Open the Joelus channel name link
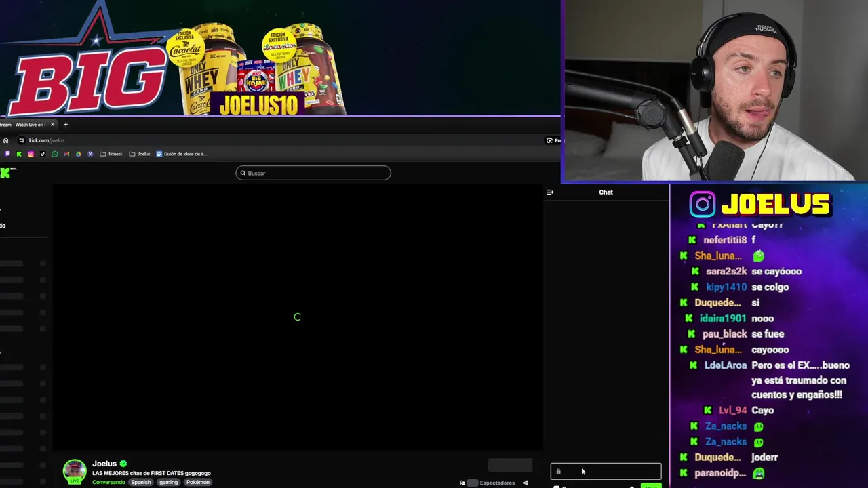Image resolution: width=868 pixels, height=488 pixels. tap(104, 464)
